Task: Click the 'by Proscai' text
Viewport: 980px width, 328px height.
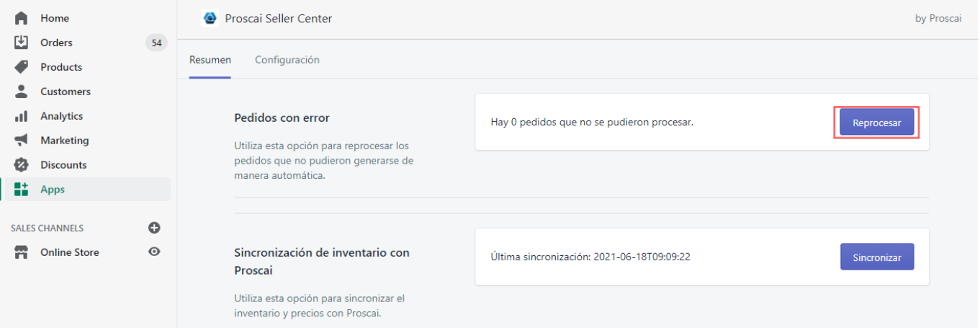Action: click(938, 19)
